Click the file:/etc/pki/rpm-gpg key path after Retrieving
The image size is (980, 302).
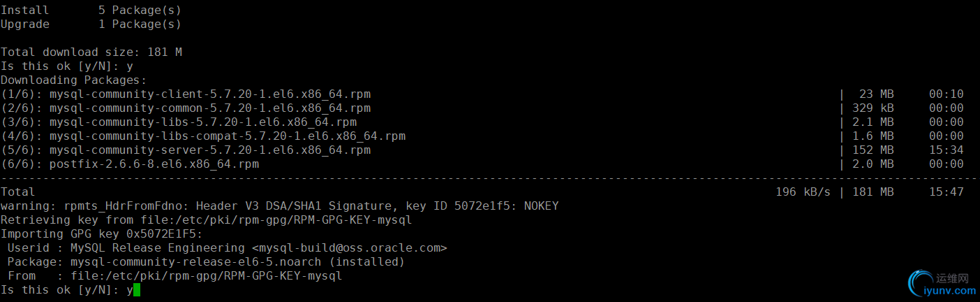pos(276,220)
